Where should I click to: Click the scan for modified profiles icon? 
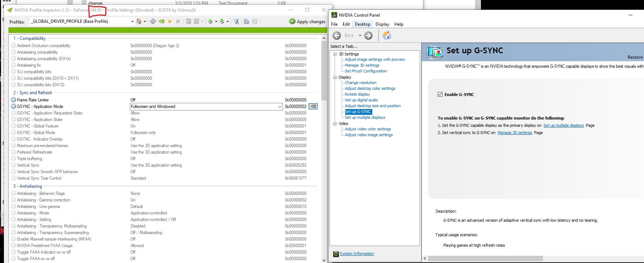(246, 21)
